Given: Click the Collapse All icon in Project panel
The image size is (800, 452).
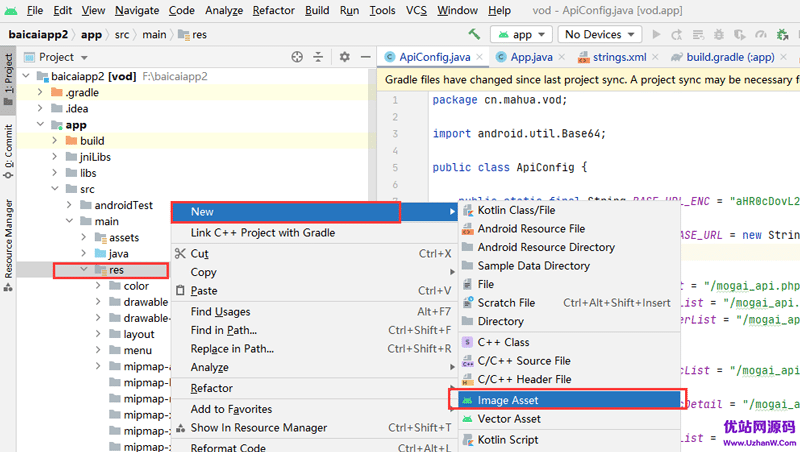Looking at the screenshot, I should 318,57.
